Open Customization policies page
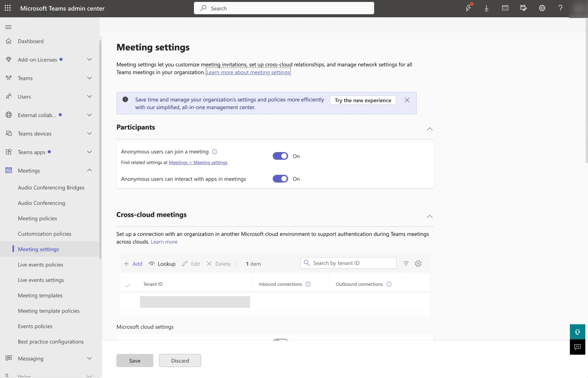This screenshot has height=378, width=588. pyautogui.click(x=45, y=234)
